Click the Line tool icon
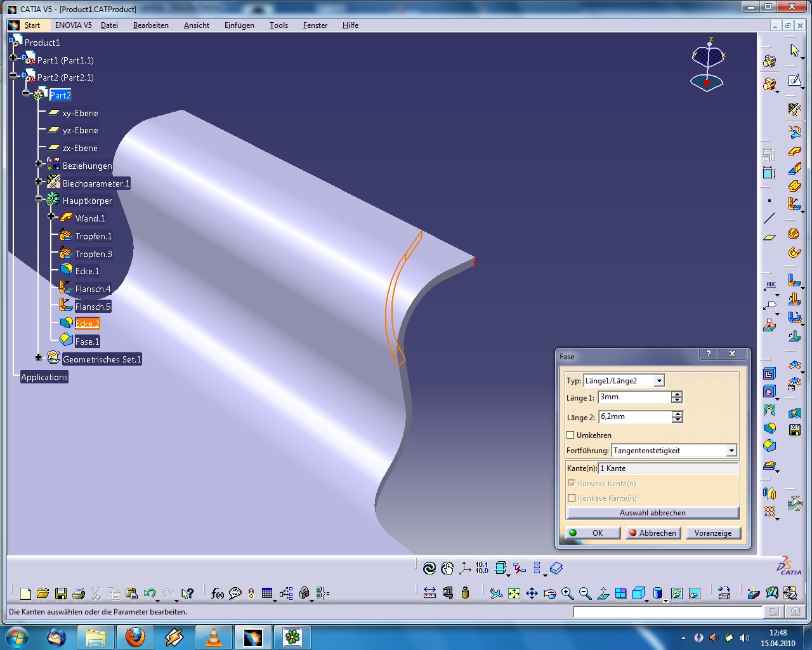Viewport: 812px width, 650px height. pos(769,219)
